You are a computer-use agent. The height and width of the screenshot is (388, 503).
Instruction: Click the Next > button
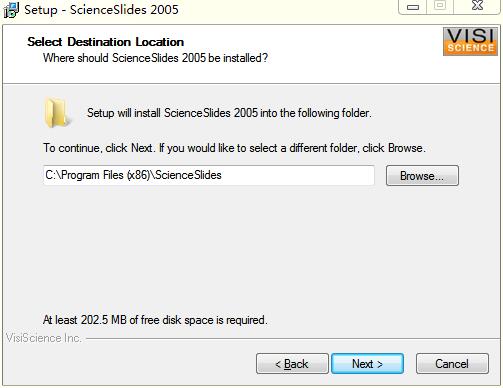point(367,364)
